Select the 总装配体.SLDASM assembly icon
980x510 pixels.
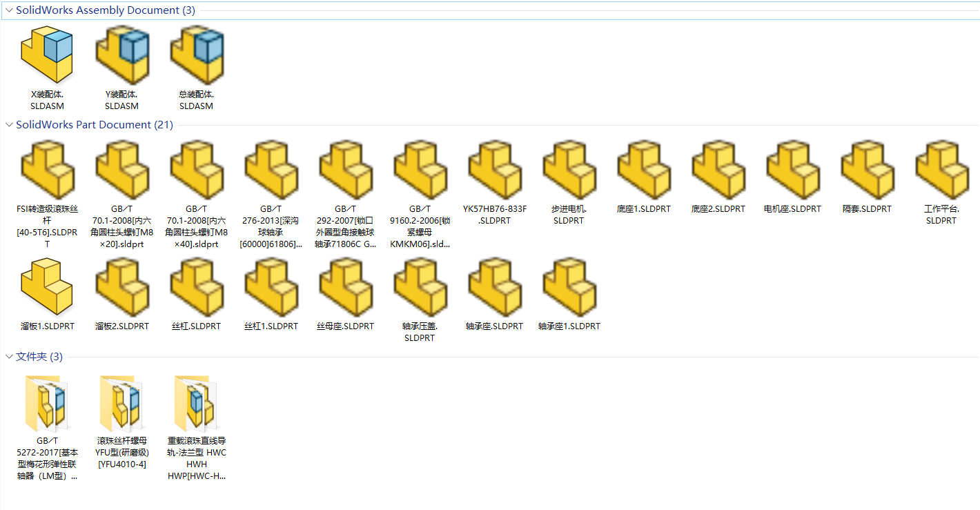click(x=196, y=55)
